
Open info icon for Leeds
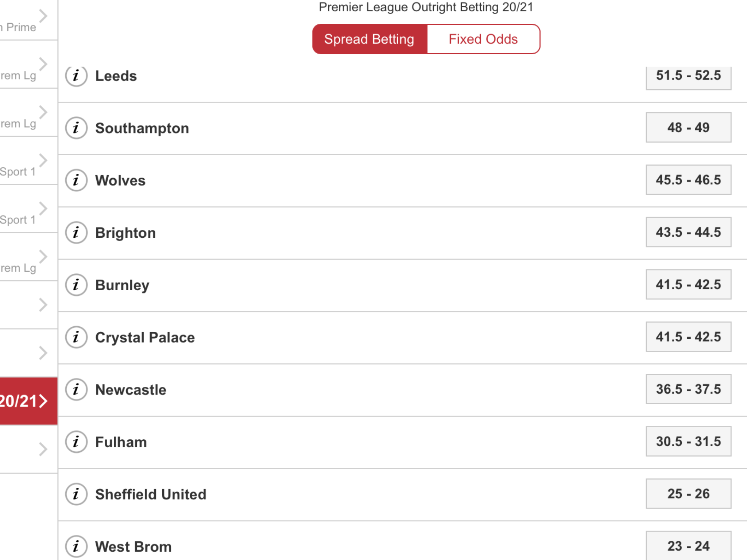pos(76,76)
